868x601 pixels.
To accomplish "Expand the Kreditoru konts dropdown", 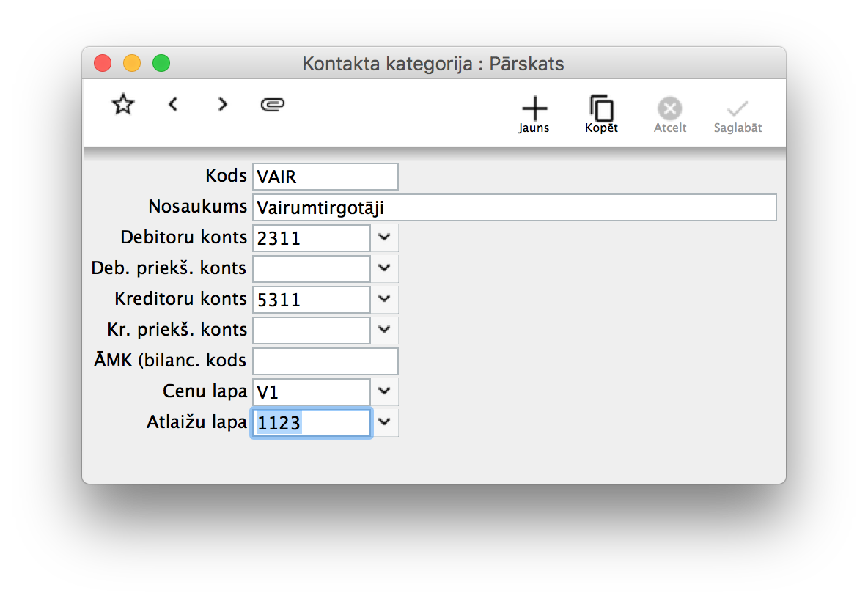I will [385, 300].
